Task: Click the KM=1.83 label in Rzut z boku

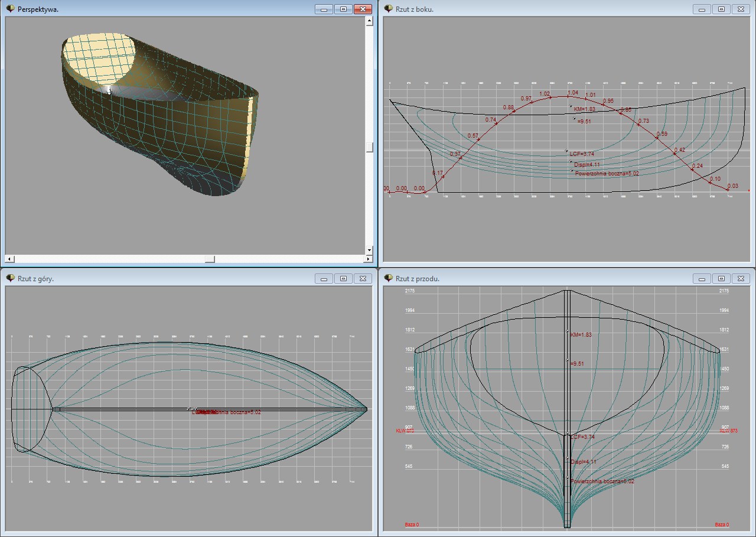Action: [586, 109]
